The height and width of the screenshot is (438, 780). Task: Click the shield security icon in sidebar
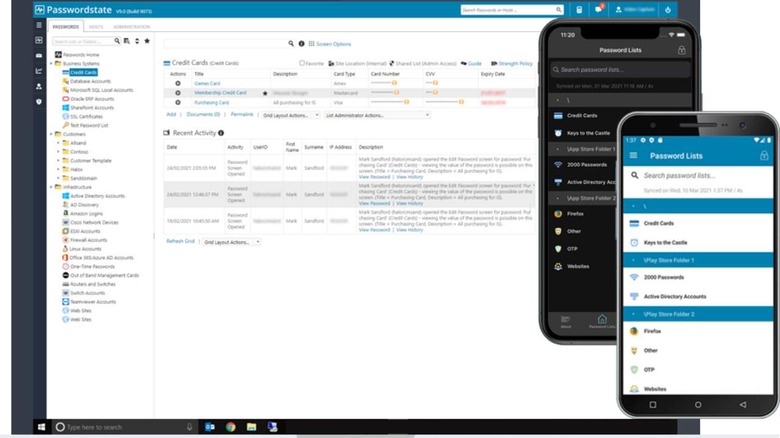[x=39, y=102]
